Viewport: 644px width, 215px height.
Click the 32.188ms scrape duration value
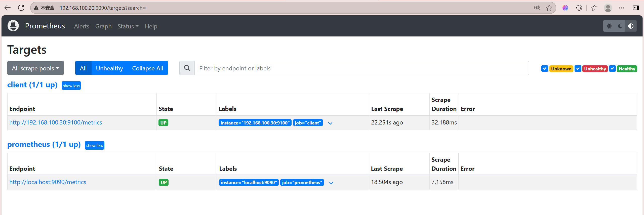pos(444,122)
